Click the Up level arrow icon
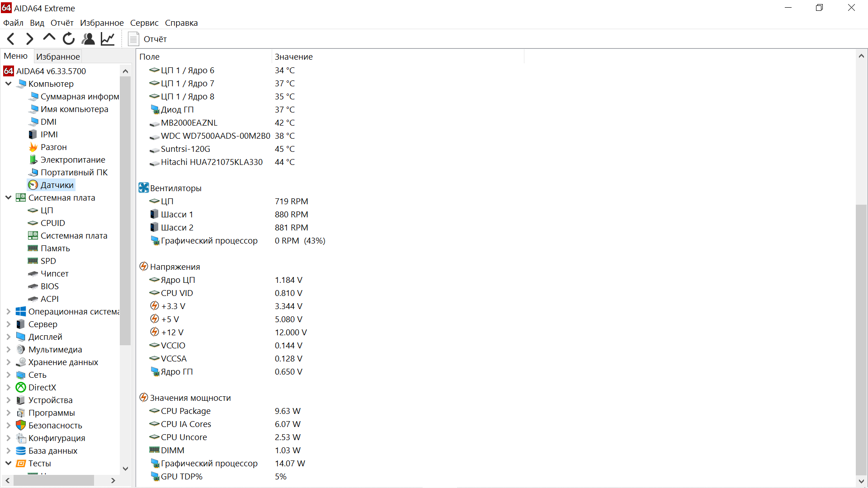Viewport: 868px width, 488px height. (49, 38)
